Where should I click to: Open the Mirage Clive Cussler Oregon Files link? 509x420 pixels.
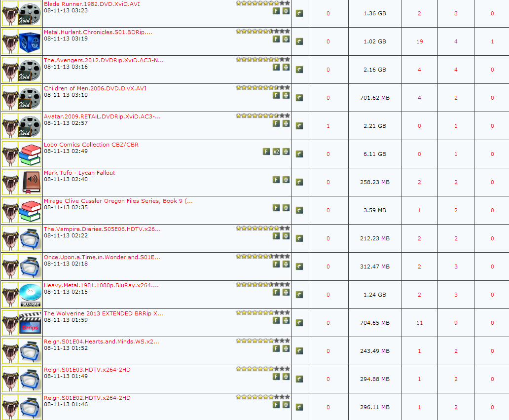(x=118, y=201)
